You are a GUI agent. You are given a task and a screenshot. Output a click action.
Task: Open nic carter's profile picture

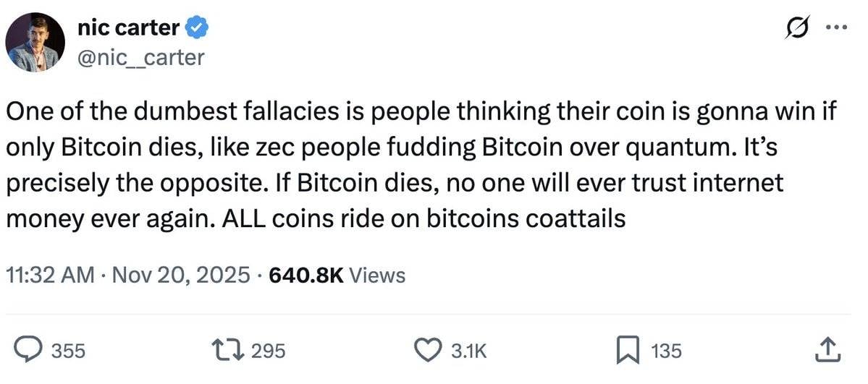(35, 42)
